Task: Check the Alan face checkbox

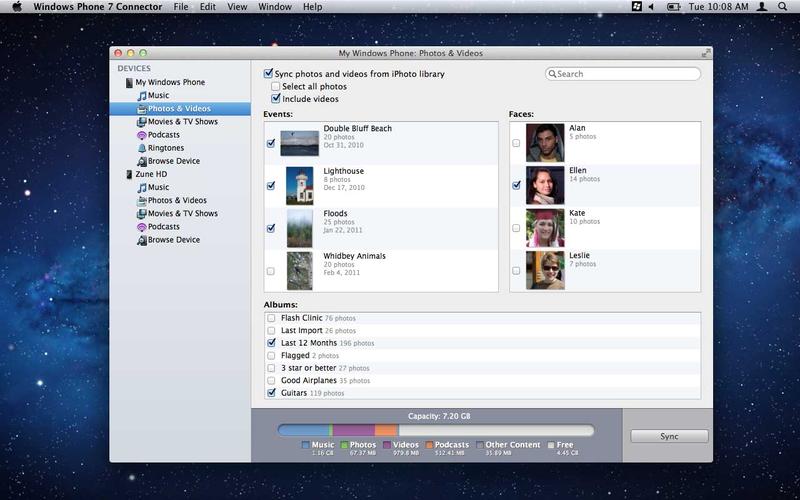Action: tap(516, 143)
